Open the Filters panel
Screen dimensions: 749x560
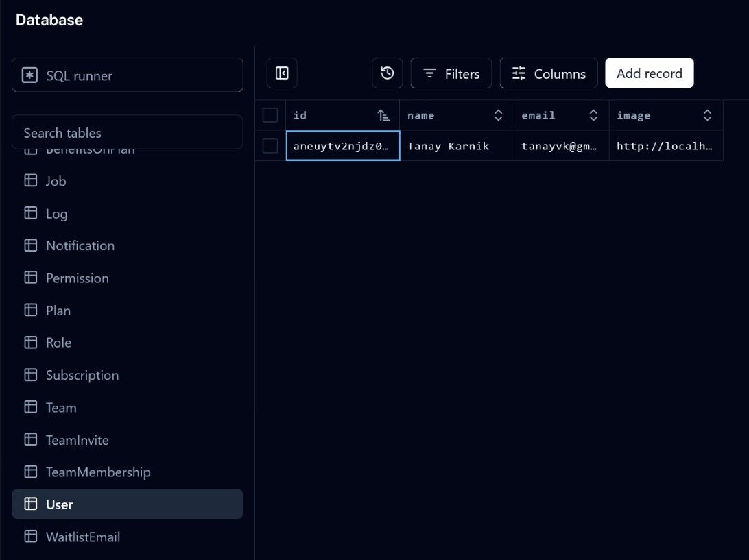[451, 73]
